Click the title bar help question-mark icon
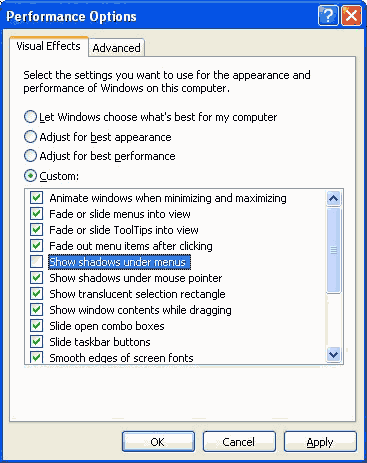Screen dimensions: 367x463 pyautogui.click(x=328, y=15)
